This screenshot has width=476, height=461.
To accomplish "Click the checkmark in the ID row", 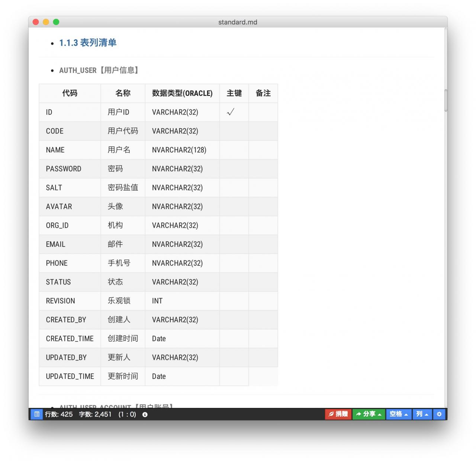I will coord(231,112).
